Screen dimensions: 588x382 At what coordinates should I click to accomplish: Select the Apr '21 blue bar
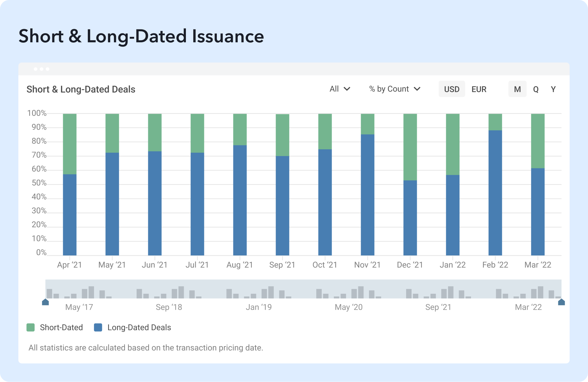click(x=70, y=215)
